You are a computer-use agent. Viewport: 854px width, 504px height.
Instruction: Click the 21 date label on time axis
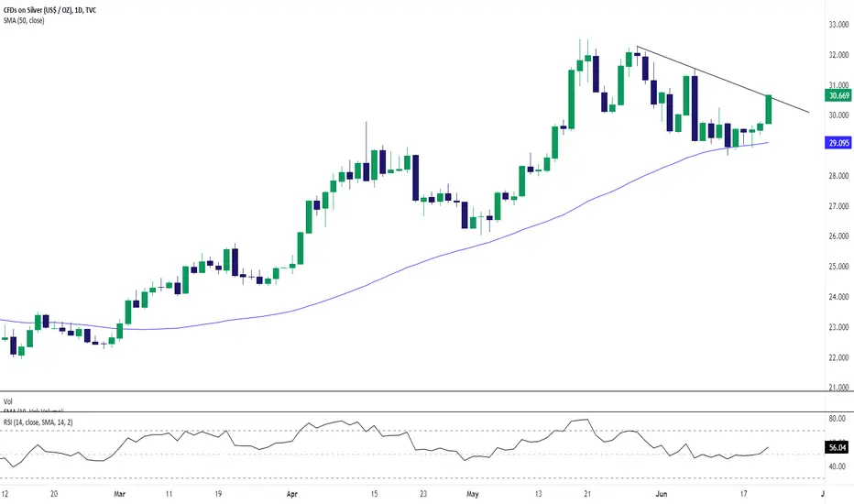pyautogui.click(x=587, y=494)
